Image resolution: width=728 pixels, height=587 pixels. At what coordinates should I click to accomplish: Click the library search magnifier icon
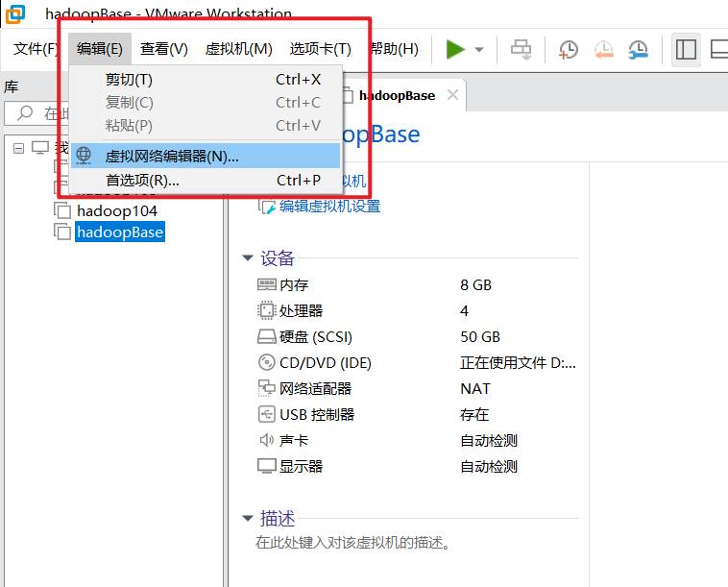click(25, 112)
